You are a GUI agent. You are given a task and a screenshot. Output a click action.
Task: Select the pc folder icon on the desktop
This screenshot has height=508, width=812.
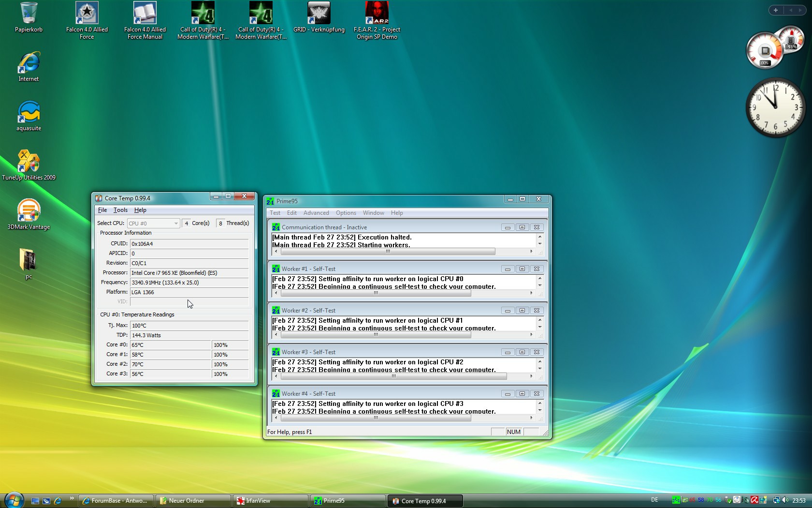pos(29,264)
